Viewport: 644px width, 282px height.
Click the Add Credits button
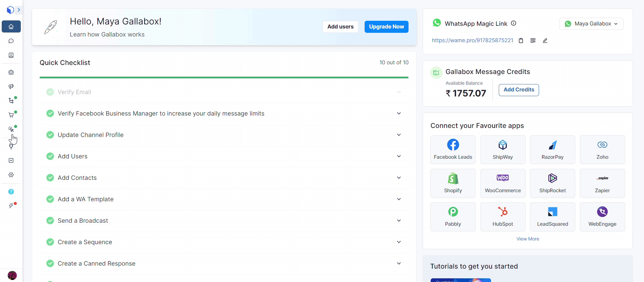pyautogui.click(x=519, y=90)
